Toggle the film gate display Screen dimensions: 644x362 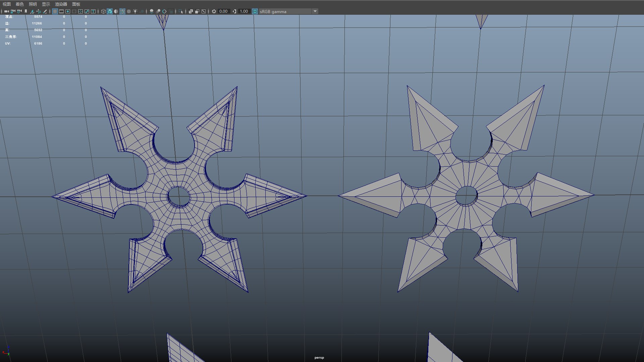click(x=61, y=11)
